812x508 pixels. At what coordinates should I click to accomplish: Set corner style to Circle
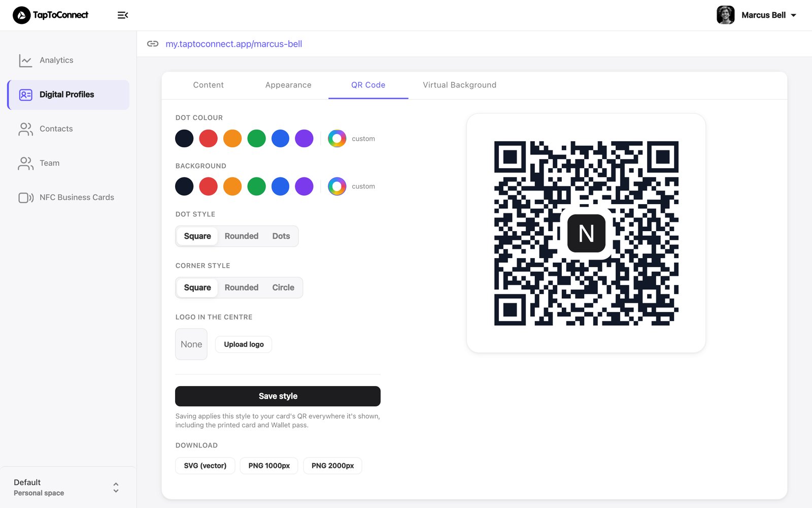coord(283,288)
